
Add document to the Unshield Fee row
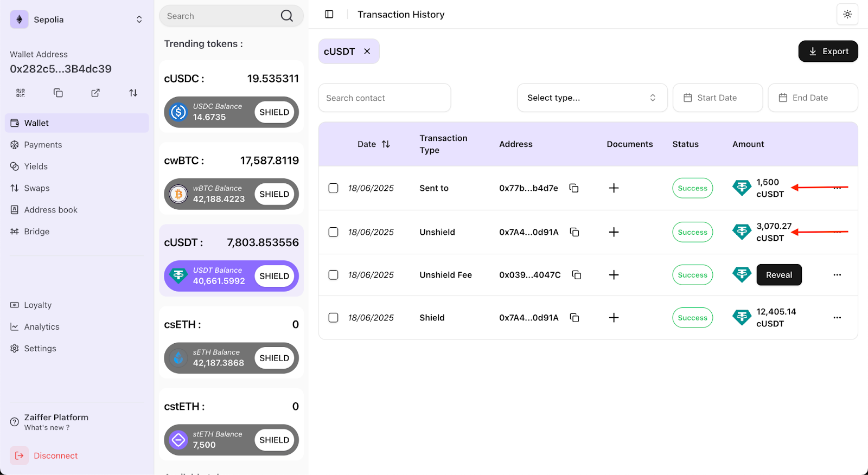point(614,275)
